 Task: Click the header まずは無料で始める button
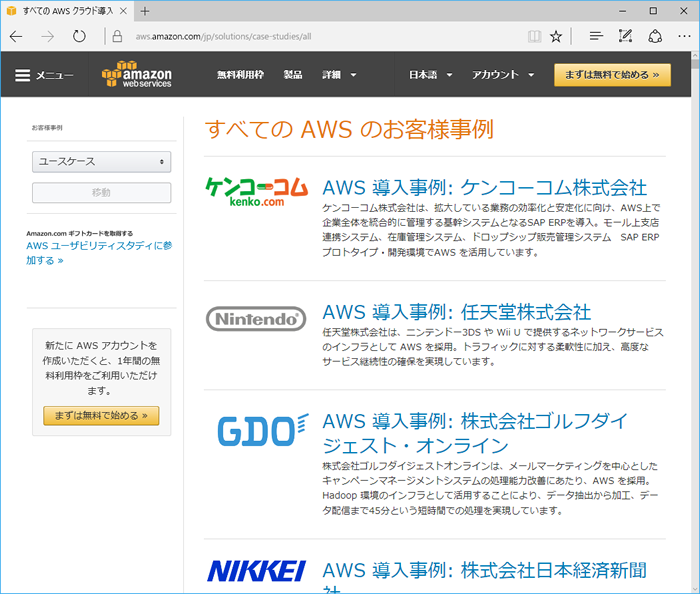click(x=612, y=75)
